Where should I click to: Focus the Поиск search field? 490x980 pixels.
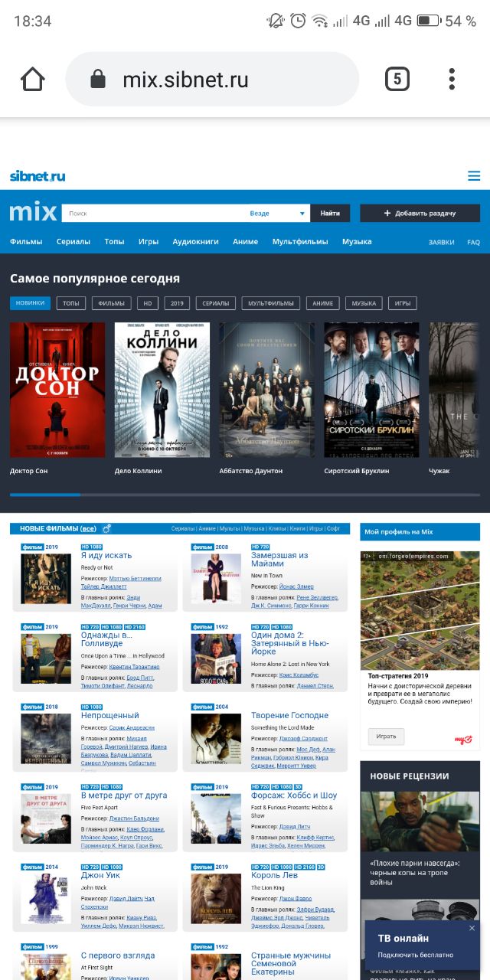155,213
